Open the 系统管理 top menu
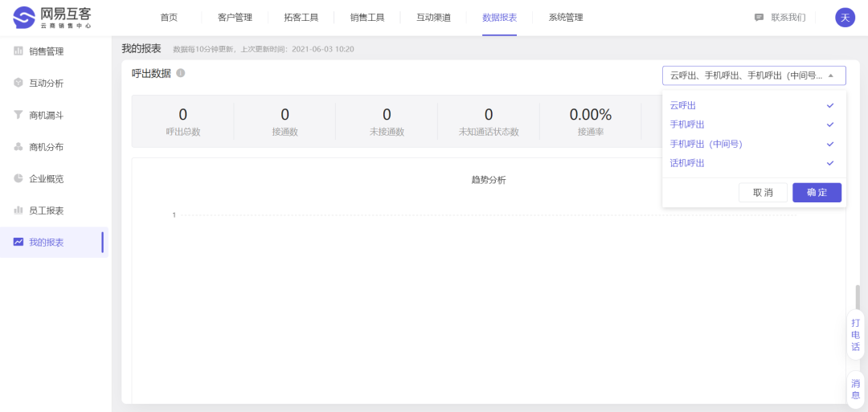The width and height of the screenshot is (868, 412). [566, 18]
